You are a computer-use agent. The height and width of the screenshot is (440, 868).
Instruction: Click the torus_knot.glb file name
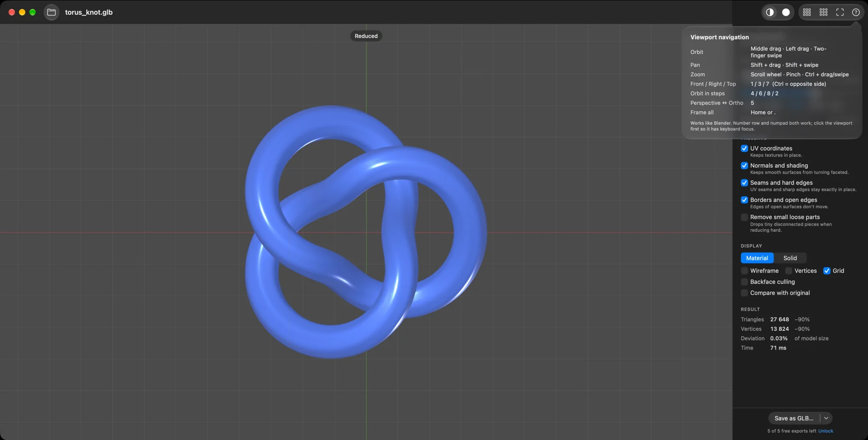(89, 12)
